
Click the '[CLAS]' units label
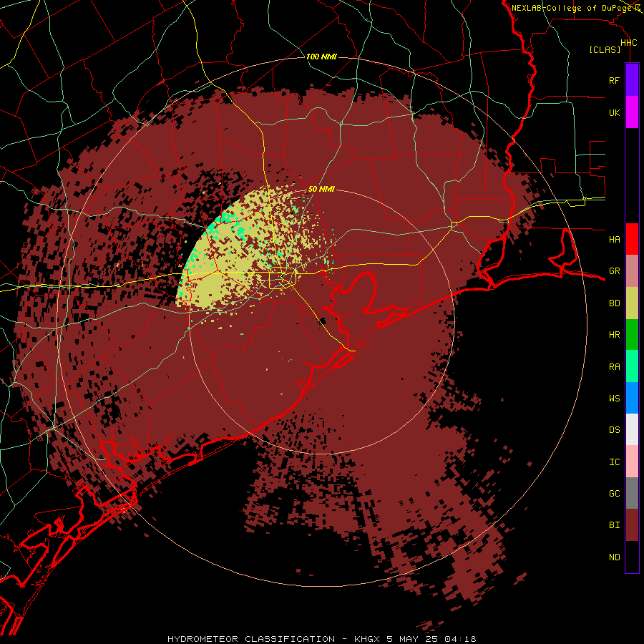[x=605, y=49]
